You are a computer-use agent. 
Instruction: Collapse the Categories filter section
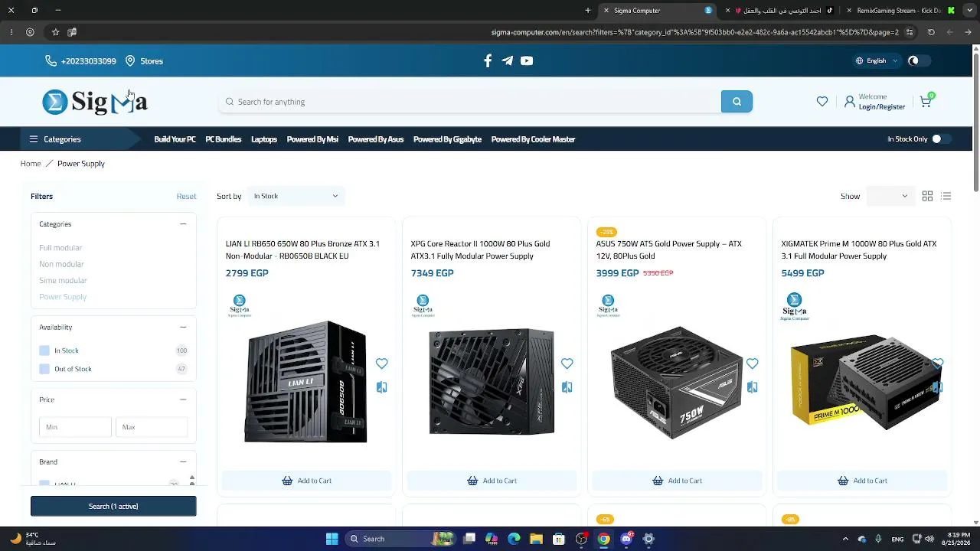point(183,224)
